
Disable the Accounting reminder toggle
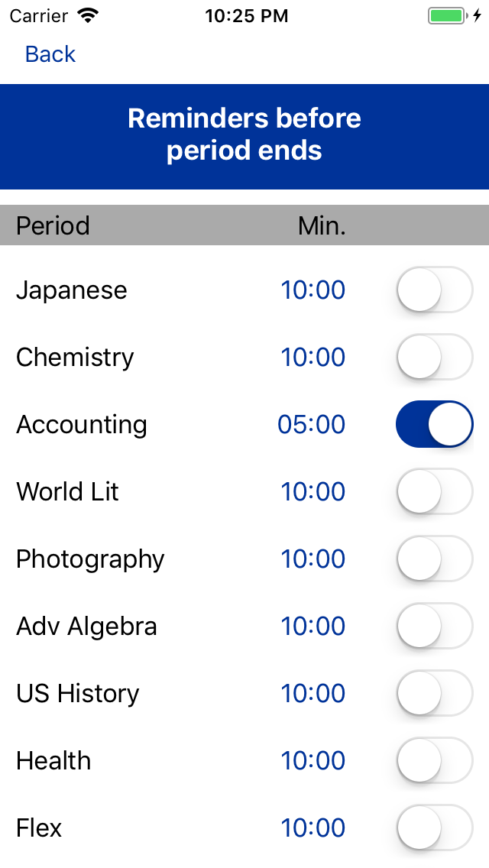pos(433,424)
